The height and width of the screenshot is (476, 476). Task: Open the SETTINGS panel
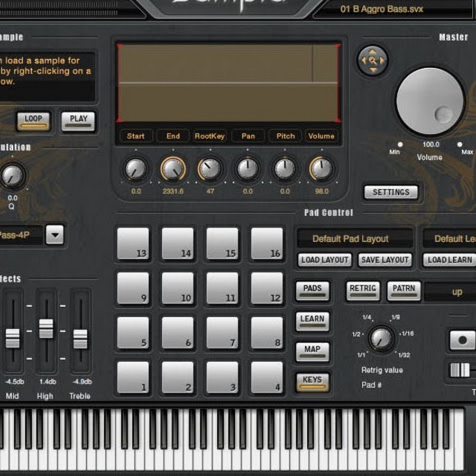pyautogui.click(x=391, y=192)
